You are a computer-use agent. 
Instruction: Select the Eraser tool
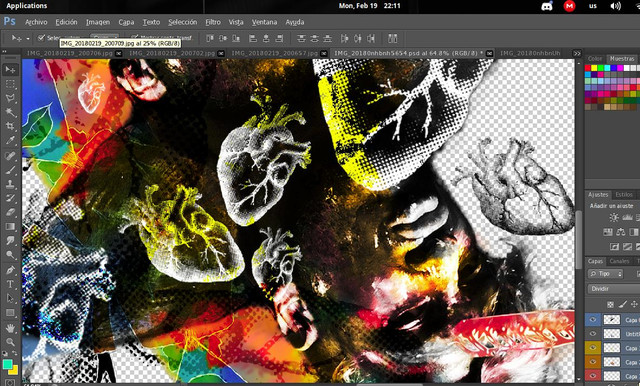pos(10,213)
